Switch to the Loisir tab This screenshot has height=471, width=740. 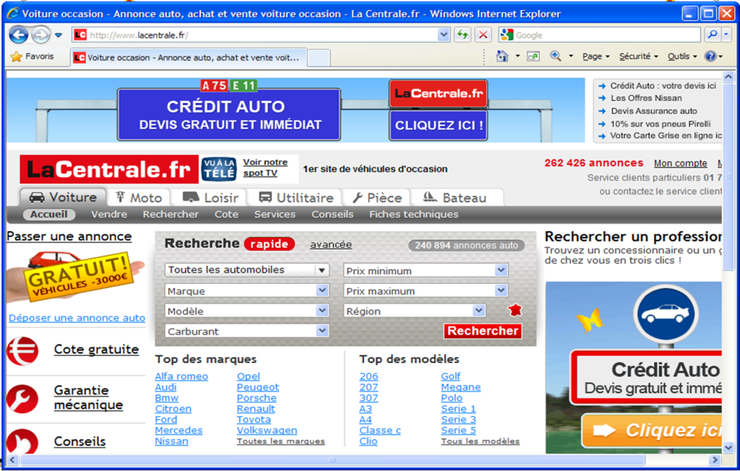(210, 198)
